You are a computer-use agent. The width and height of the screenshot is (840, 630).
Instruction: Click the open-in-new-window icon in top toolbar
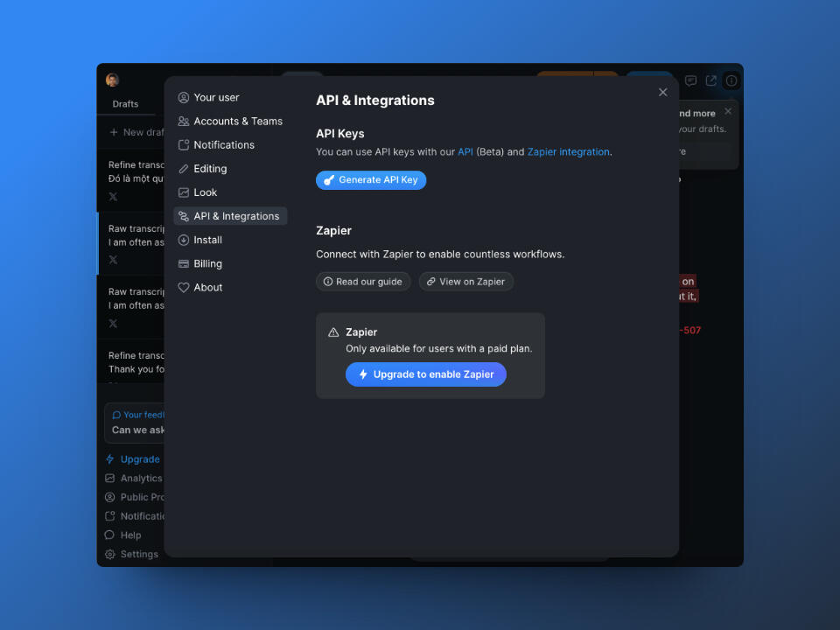point(711,80)
